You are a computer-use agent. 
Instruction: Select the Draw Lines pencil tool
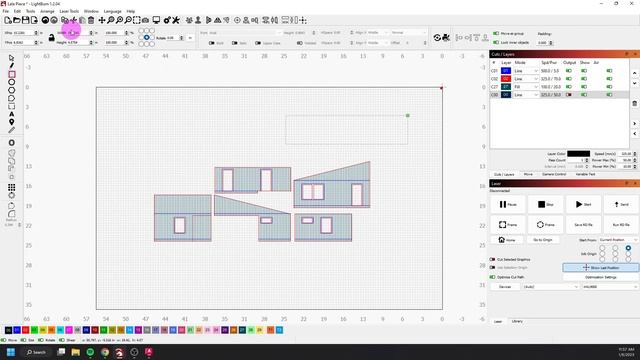coord(11,66)
